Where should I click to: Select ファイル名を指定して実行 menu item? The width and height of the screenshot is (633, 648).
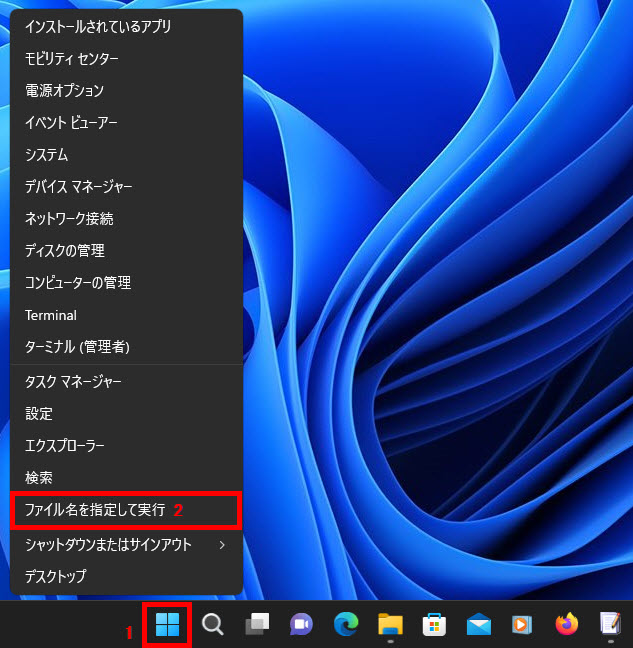click(x=95, y=510)
